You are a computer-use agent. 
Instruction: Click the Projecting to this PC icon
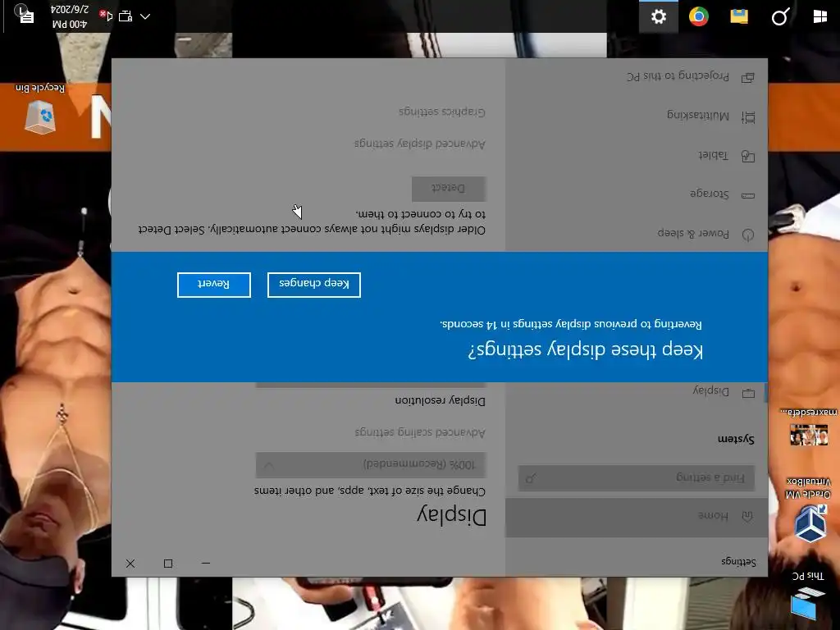coord(748,78)
